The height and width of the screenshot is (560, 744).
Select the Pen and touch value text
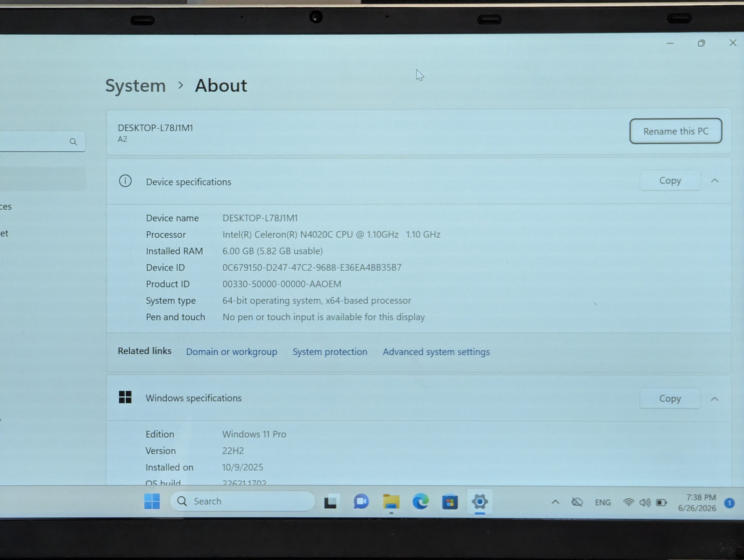[x=323, y=317]
